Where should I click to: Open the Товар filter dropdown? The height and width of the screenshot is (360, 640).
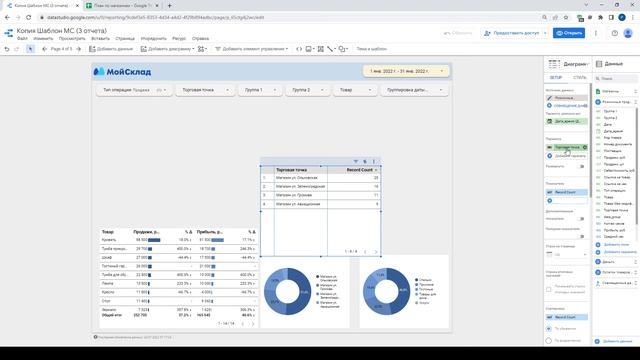pyautogui.click(x=355, y=90)
